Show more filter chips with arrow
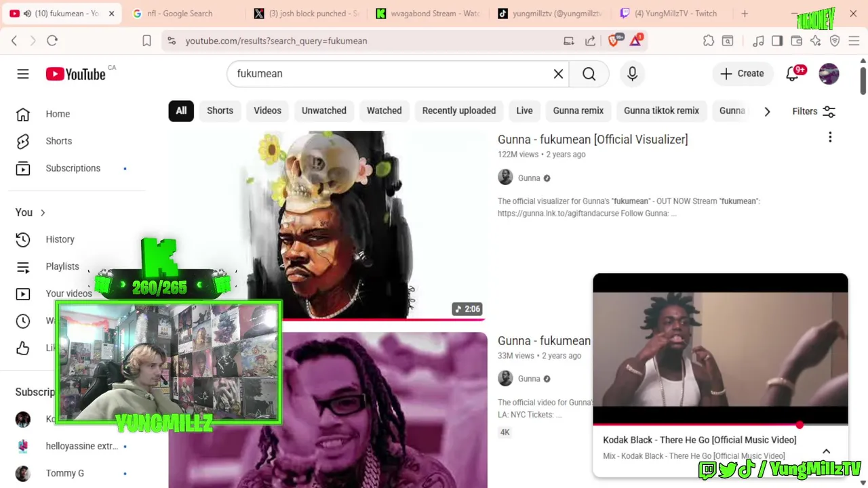This screenshot has height=488, width=868. [767, 111]
